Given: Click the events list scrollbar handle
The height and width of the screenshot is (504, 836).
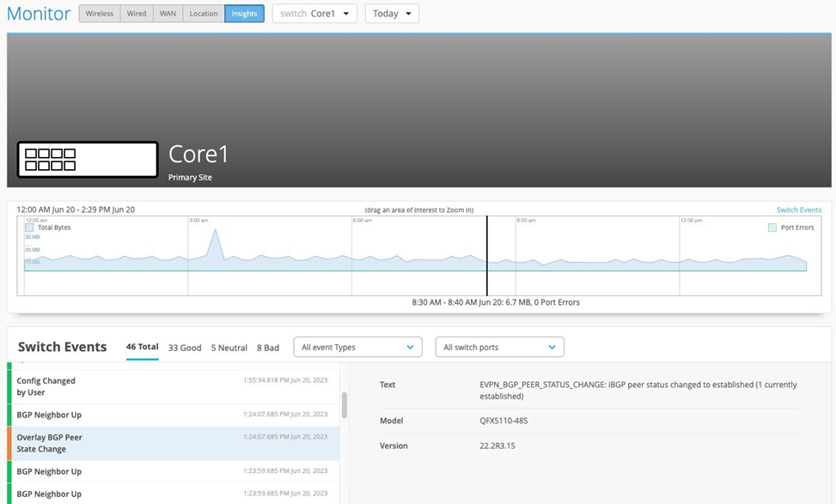Looking at the screenshot, I should 345,404.
